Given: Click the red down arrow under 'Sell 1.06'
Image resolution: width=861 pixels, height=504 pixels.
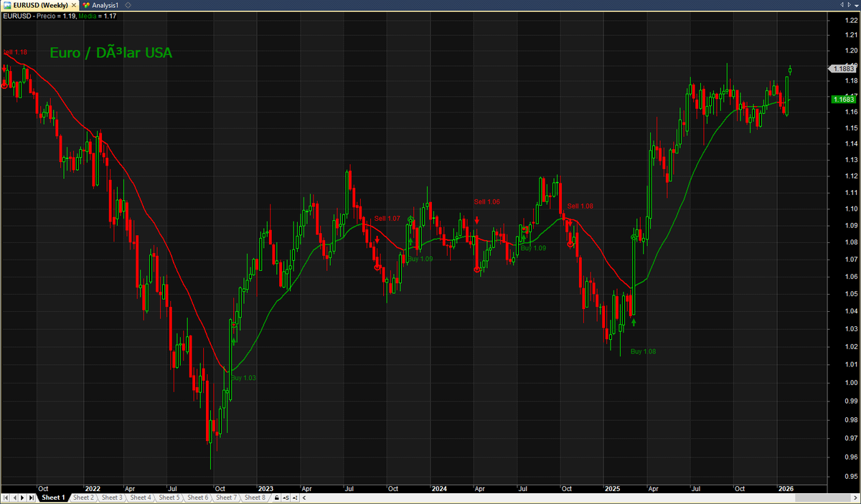Looking at the screenshot, I should pyautogui.click(x=477, y=220).
